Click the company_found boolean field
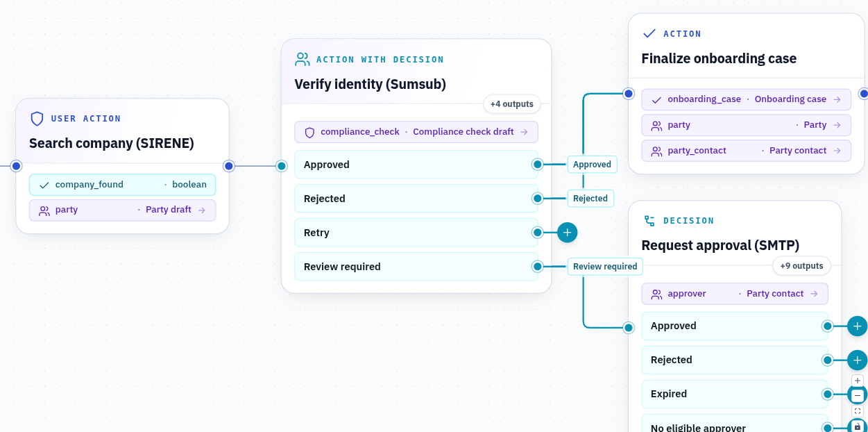The image size is (868, 432). click(x=122, y=185)
